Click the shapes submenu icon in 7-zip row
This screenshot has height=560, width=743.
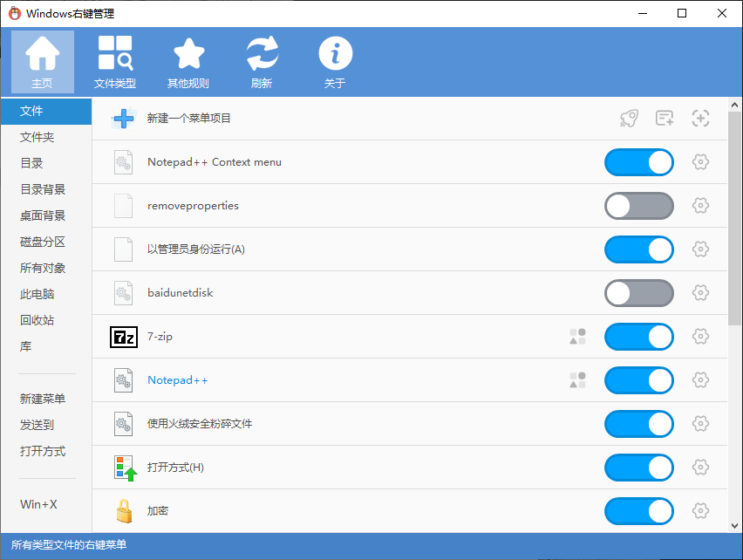point(577,337)
